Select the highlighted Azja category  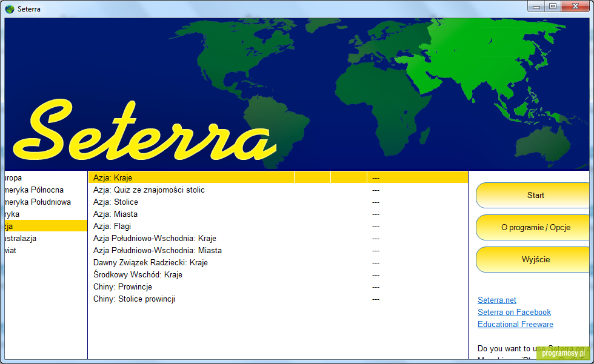point(46,227)
